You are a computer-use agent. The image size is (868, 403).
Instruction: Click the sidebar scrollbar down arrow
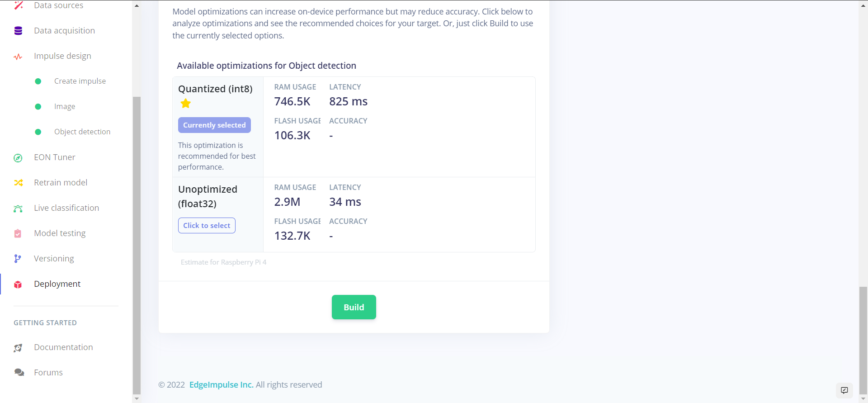point(137,398)
